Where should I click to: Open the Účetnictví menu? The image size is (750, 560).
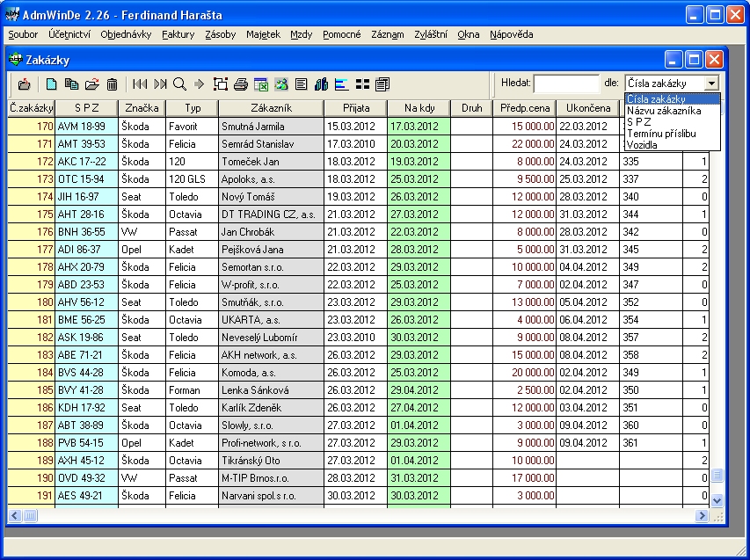click(x=69, y=34)
